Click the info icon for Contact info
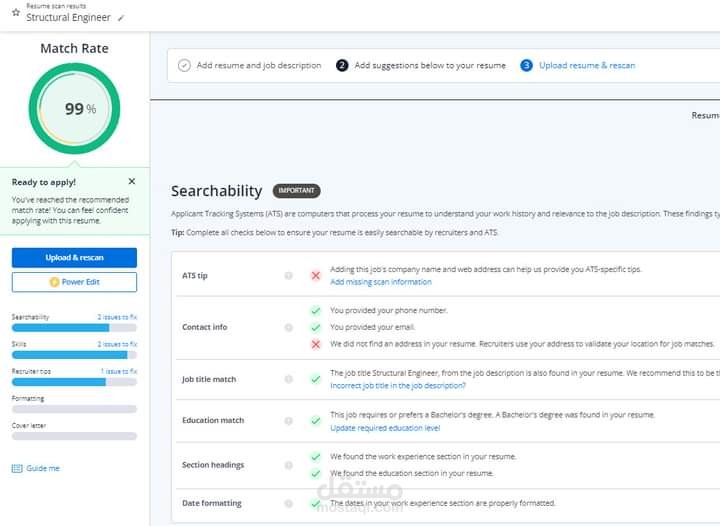The image size is (720, 526). 288,327
